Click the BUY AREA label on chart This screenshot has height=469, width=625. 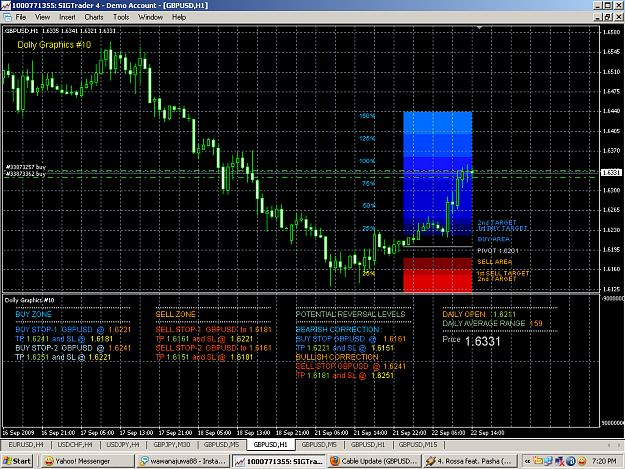point(493,239)
